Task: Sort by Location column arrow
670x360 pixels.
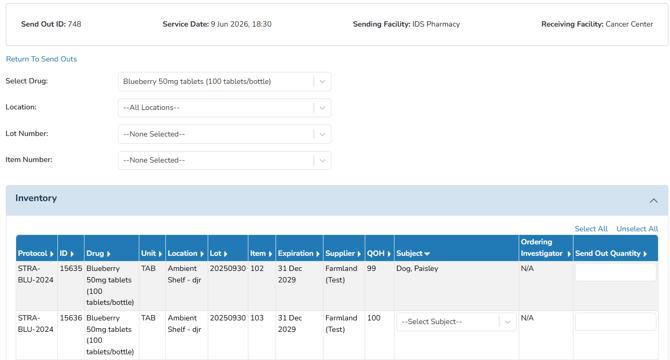Action: (x=202, y=254)
